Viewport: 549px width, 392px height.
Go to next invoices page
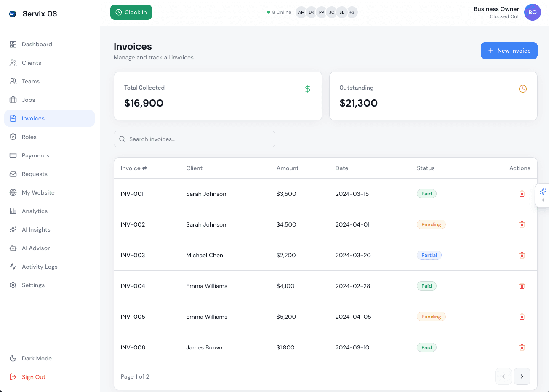coord(522,376)
